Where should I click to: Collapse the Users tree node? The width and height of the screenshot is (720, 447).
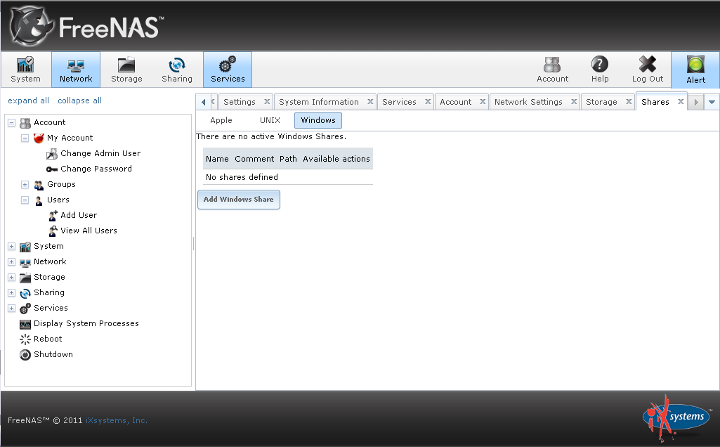(x=25, y=200)
